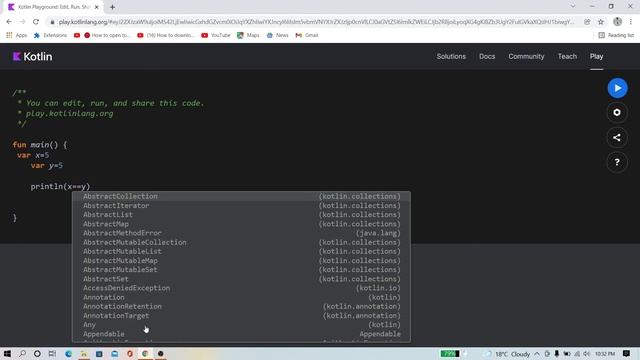Select the Play nav item
This screenshot has height=360, width=640.
click(x=596, y=57)
